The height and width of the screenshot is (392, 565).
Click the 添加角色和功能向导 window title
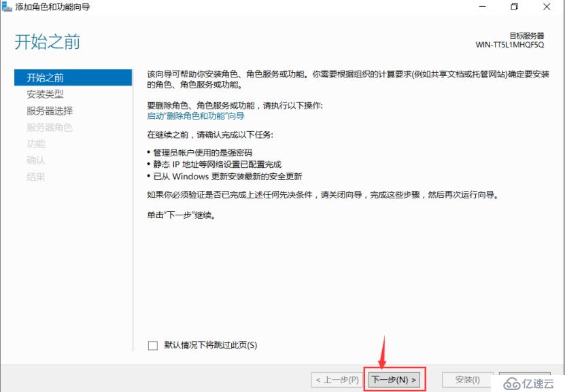(x=52, y=7)
